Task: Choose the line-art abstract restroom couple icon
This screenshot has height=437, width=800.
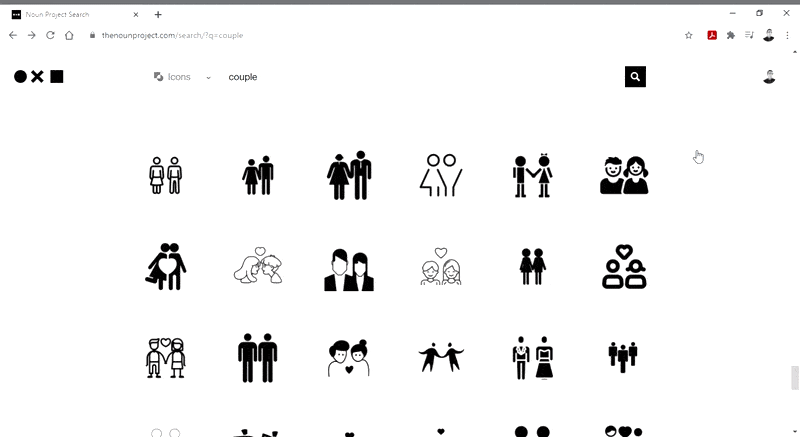Action: (441, 175)
